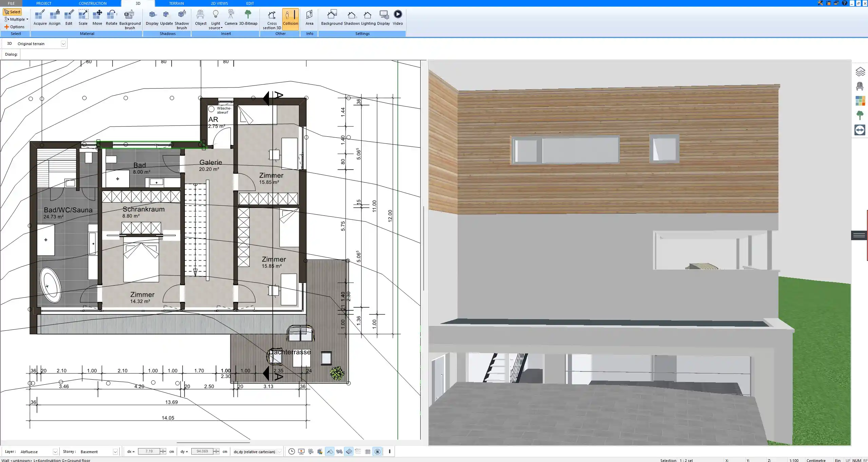Image resolution: width=868 pixels, height=462 pixels.
Task: Open the materials color palette icon
Action: coord(860,101)
